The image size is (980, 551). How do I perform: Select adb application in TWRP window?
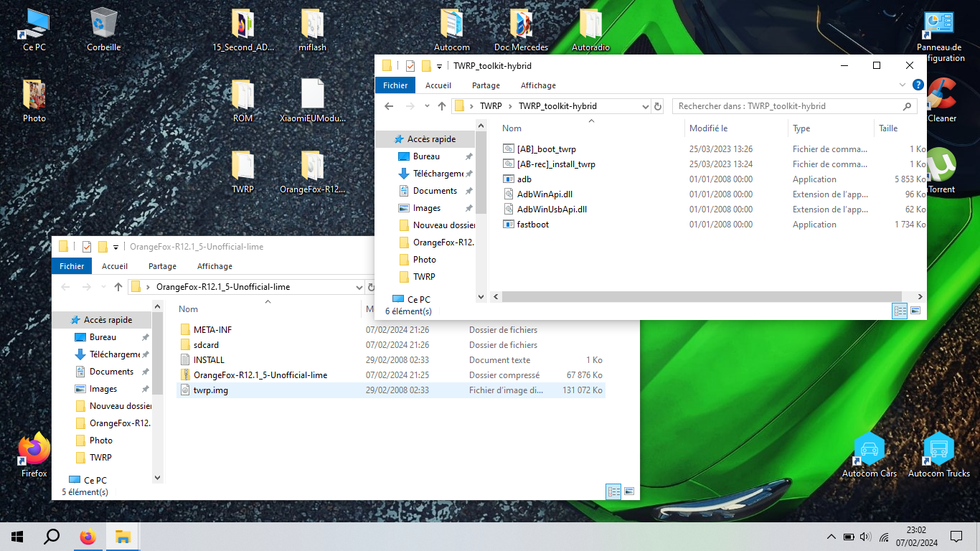pyautogui.click(x=524, y=179)
